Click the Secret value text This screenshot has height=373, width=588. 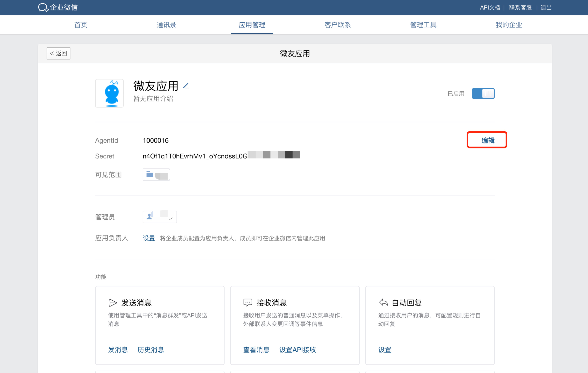[195, 156]
